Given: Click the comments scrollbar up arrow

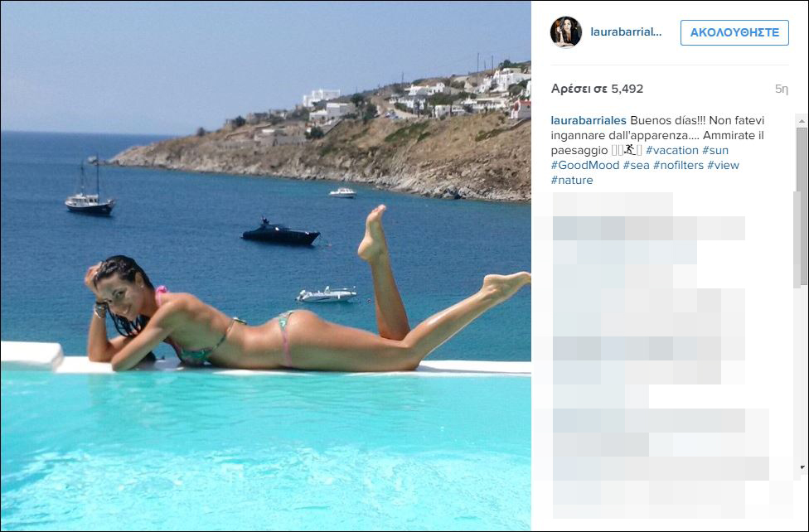Looking at the screenshot, I should pos(802,121).
